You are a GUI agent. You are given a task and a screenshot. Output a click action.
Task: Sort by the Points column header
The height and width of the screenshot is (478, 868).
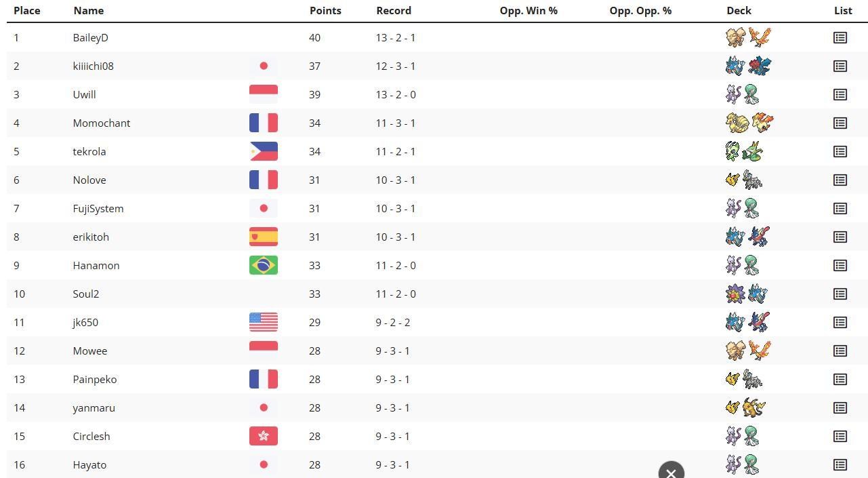coord(325,11)
